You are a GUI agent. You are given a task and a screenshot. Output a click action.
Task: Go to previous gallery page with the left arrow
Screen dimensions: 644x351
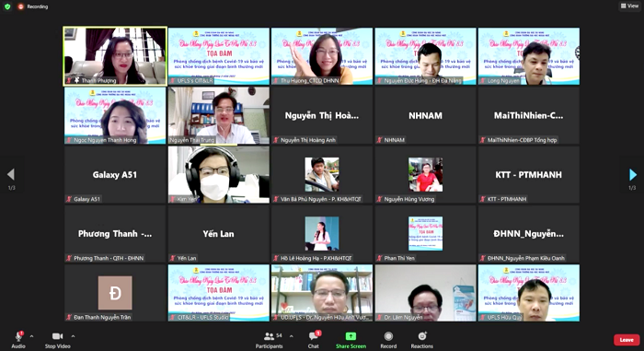click(11, 174)
